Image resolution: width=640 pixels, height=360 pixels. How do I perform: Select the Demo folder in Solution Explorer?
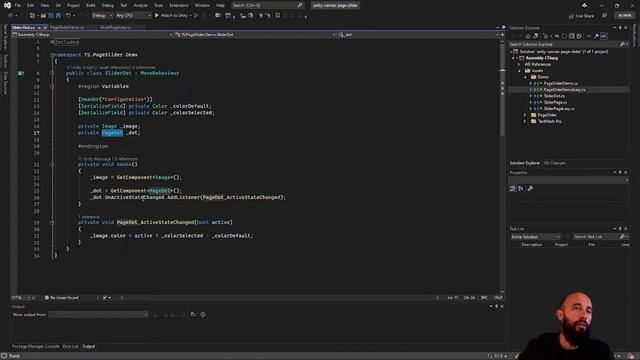coord(543,77)
